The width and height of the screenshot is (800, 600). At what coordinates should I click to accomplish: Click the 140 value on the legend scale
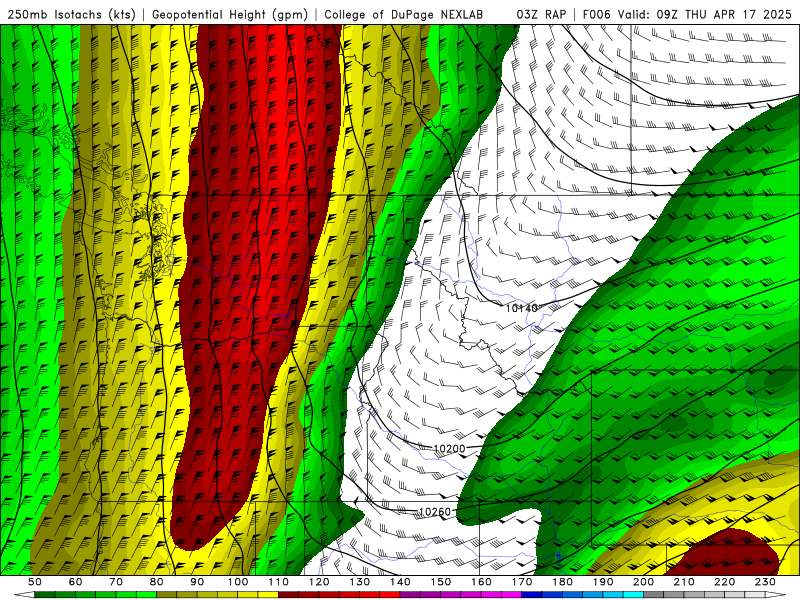point(400,582)
